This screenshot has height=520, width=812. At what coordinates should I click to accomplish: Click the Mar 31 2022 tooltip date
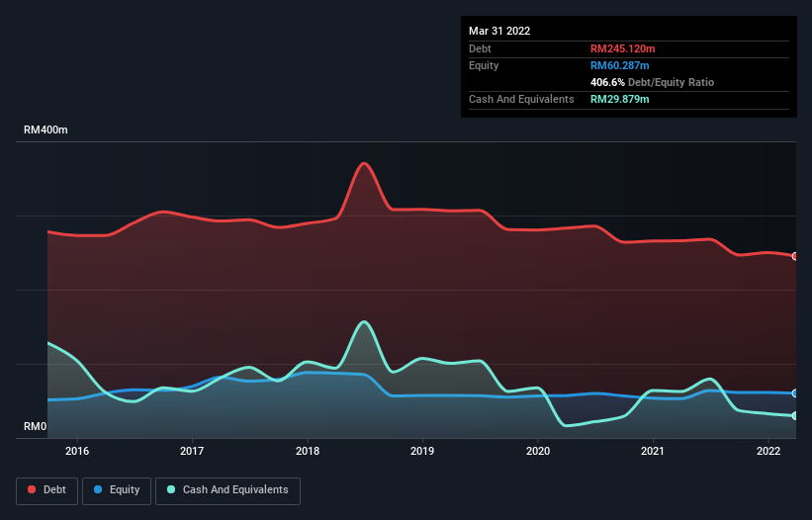(x=499, y=31)
